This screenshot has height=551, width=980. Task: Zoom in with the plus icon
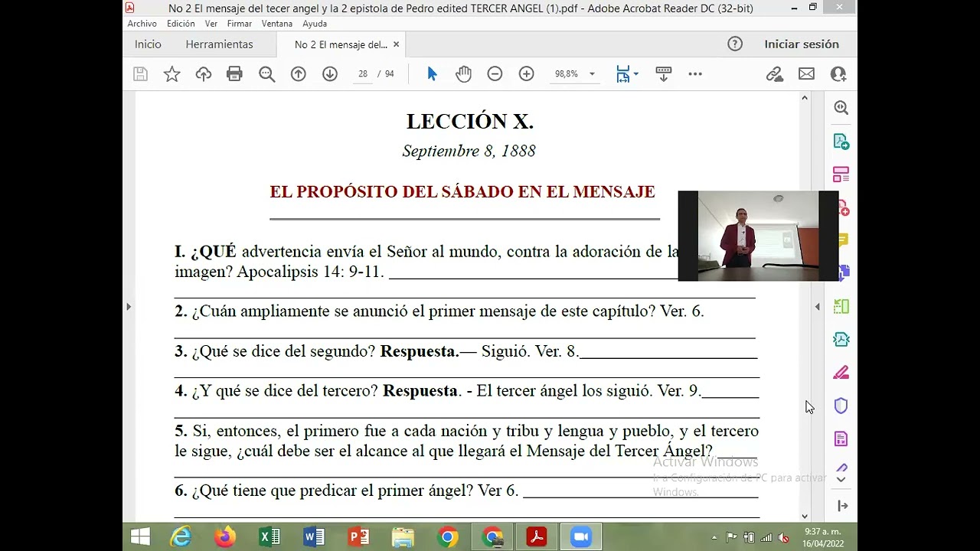[526, 74]
